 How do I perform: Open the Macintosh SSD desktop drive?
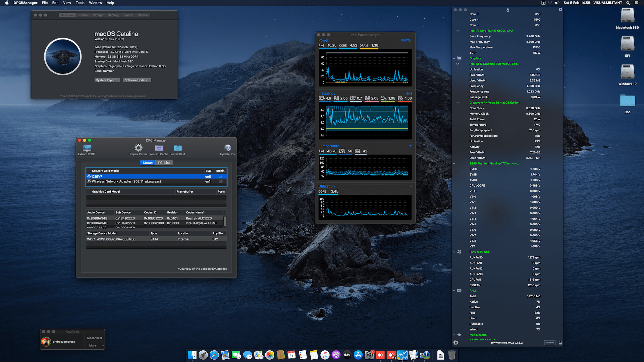click(627, 16)
